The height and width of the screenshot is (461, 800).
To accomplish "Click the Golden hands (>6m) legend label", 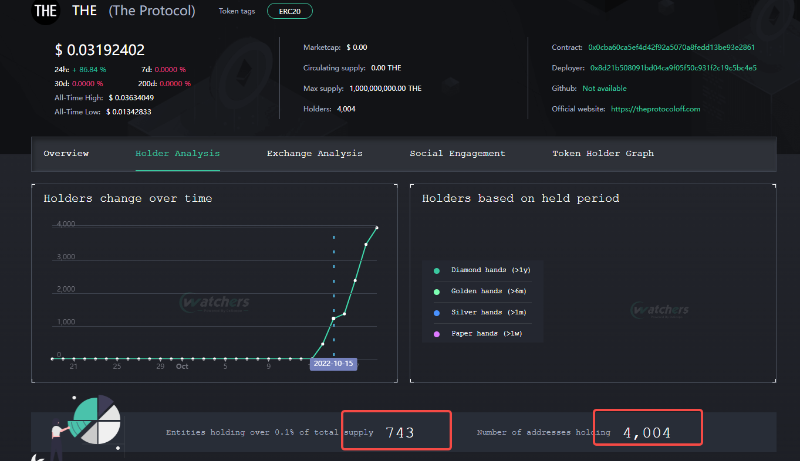I will point(489,291).
